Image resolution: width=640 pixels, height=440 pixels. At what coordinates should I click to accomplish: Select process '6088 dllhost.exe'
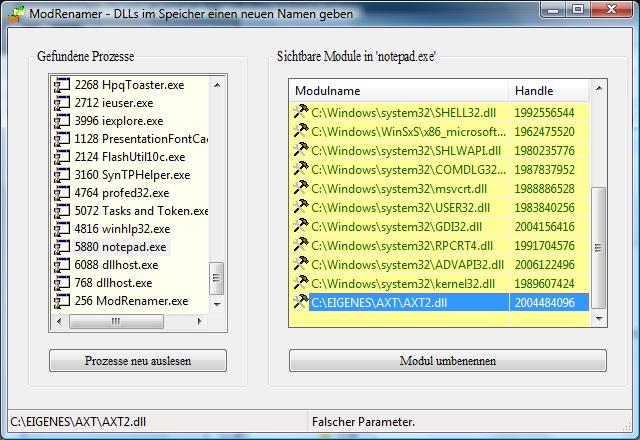click(x=116, y=265)
